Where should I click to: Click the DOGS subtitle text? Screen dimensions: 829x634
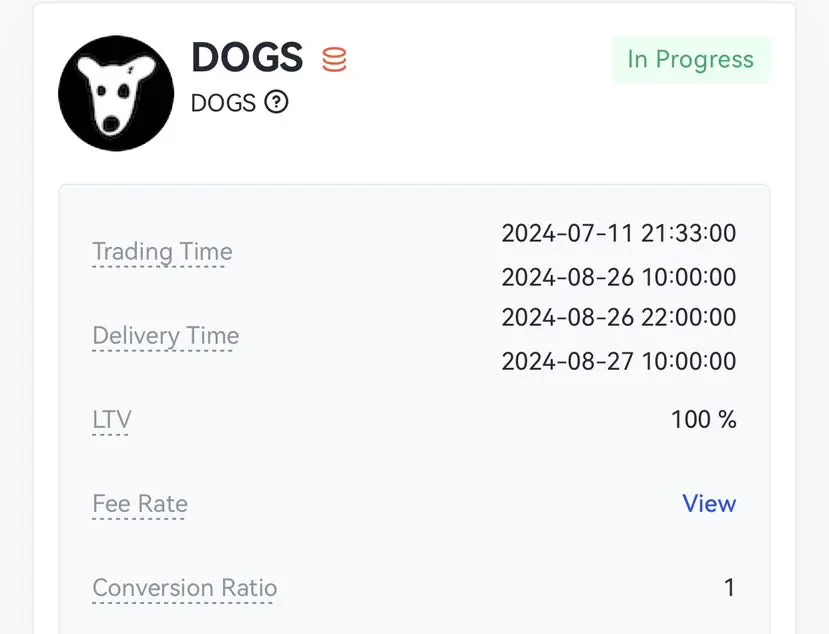point(223,103)
